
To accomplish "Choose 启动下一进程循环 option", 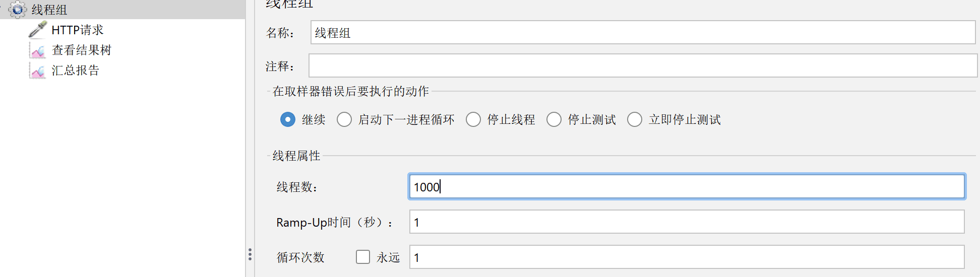I will click(344, 119).
